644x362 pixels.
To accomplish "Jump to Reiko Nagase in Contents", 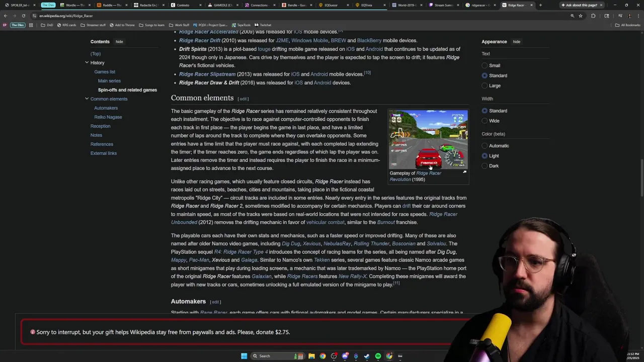I will click(x=108, y=117).
